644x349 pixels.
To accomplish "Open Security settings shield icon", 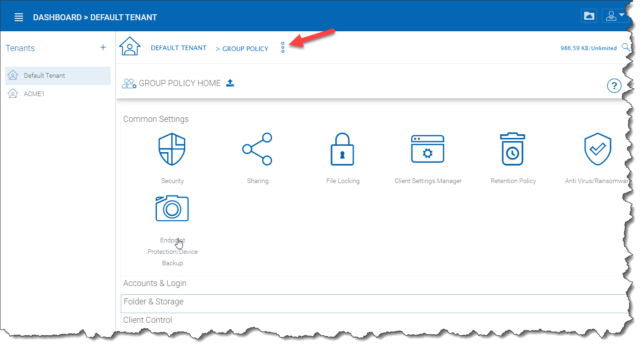I will [x=172, y=149].
